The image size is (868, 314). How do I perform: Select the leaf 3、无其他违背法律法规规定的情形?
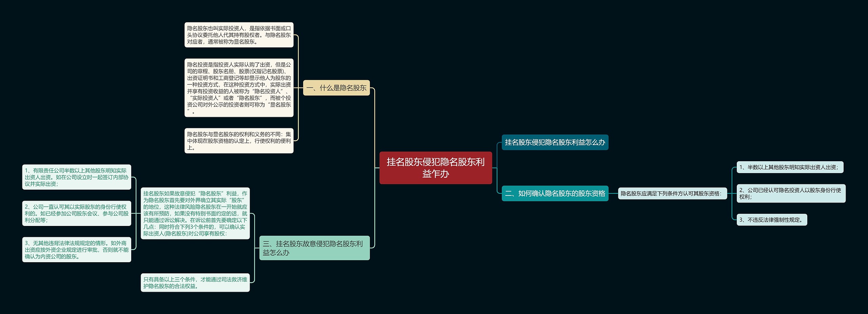point(76,250)
